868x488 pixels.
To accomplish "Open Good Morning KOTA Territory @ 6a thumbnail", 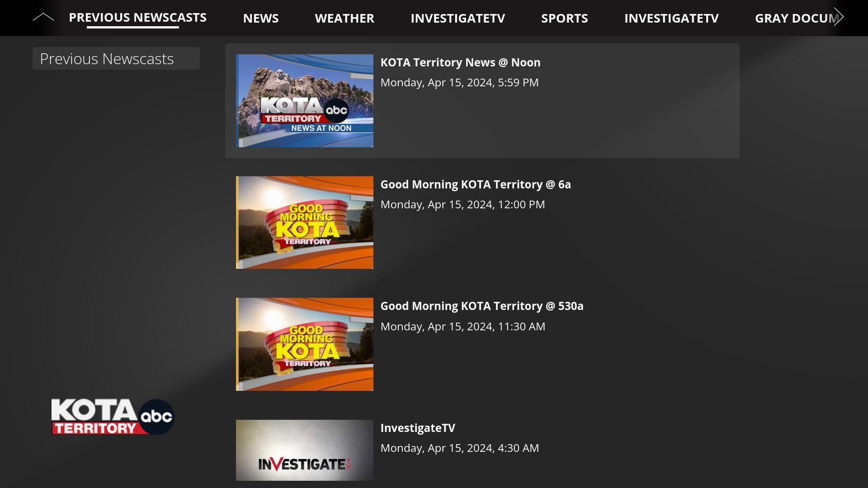I will tap(305, 222).
